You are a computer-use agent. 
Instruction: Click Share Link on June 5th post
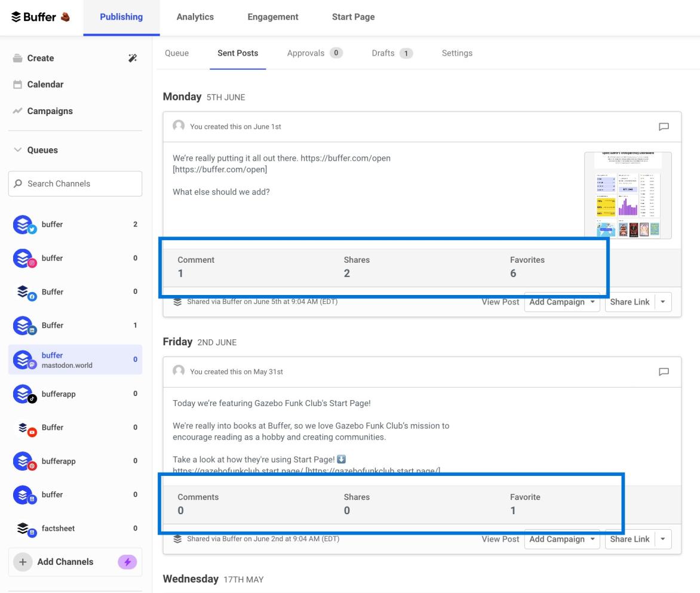point(630,302)
